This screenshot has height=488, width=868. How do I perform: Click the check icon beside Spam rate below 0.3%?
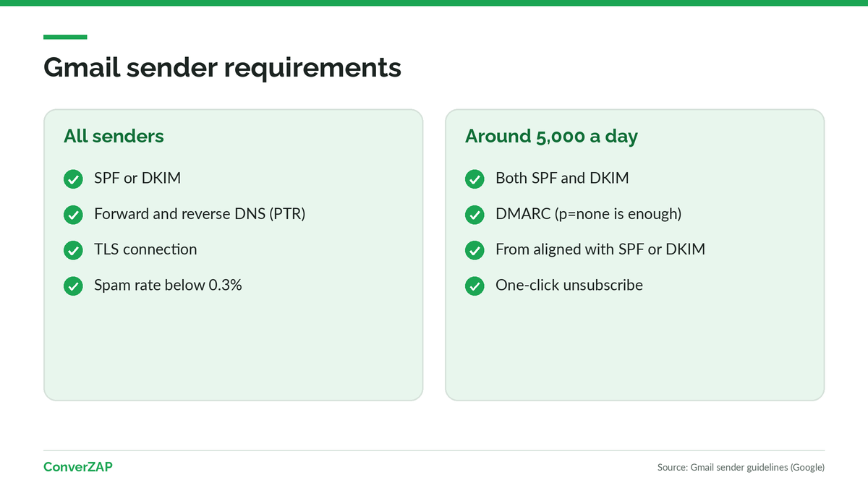pos(73,286)
